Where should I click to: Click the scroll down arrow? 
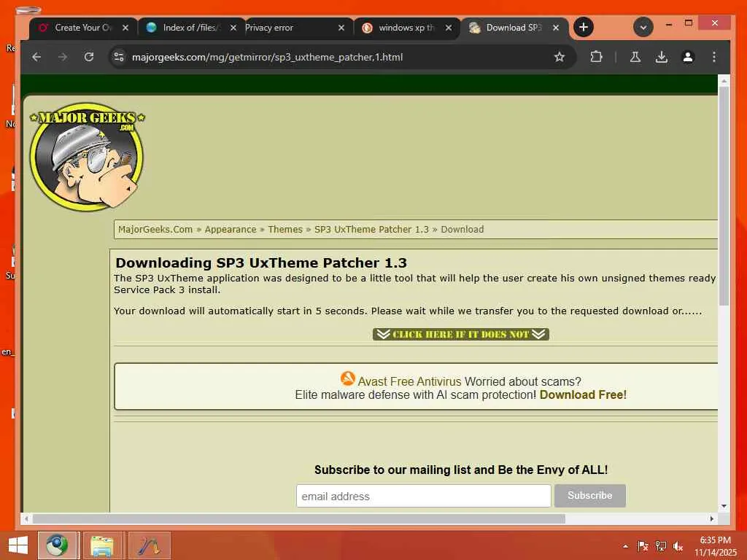pos(724,506)
